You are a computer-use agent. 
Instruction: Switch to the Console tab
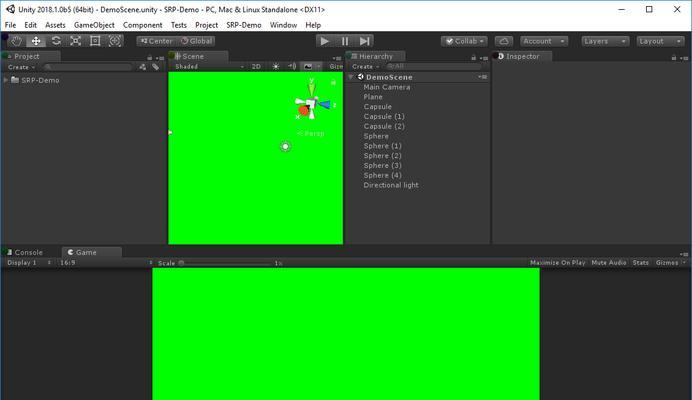(28, 253)
